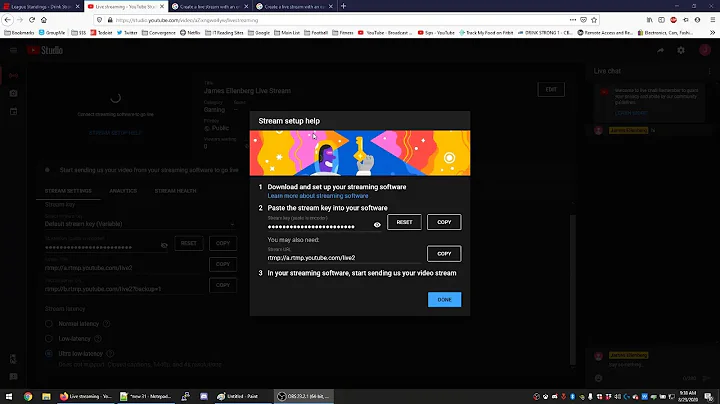Screen dimensions: 720x404
Task: Click the help icon next to Normal latency
Action: [107, 324]
